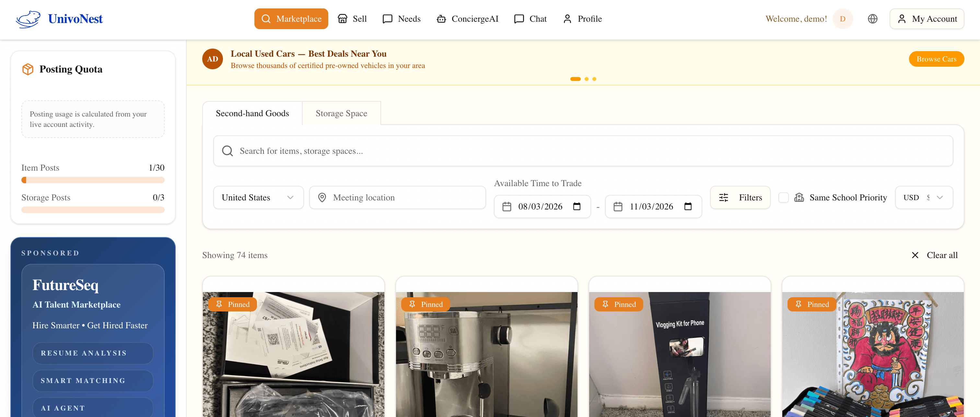Click the 'Welcome, demo!' text

click(x=796, y=19)
